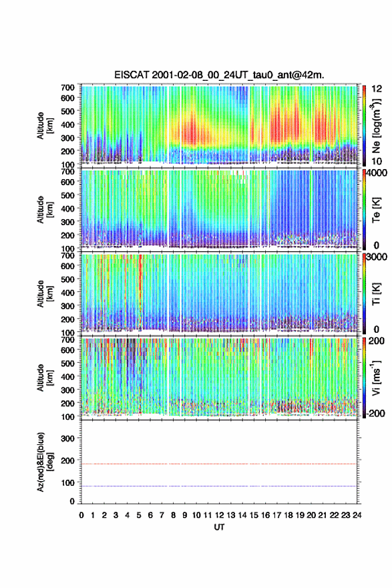Click the plot title EISCAT 2001-02-08
This screenshot has height=588, width=392.
point(219,75)
